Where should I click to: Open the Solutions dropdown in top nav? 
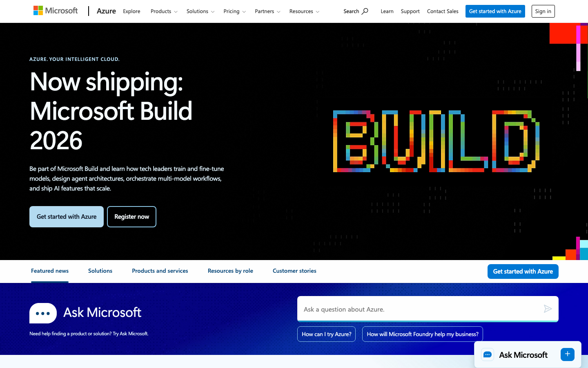click(x=200, y=11)
